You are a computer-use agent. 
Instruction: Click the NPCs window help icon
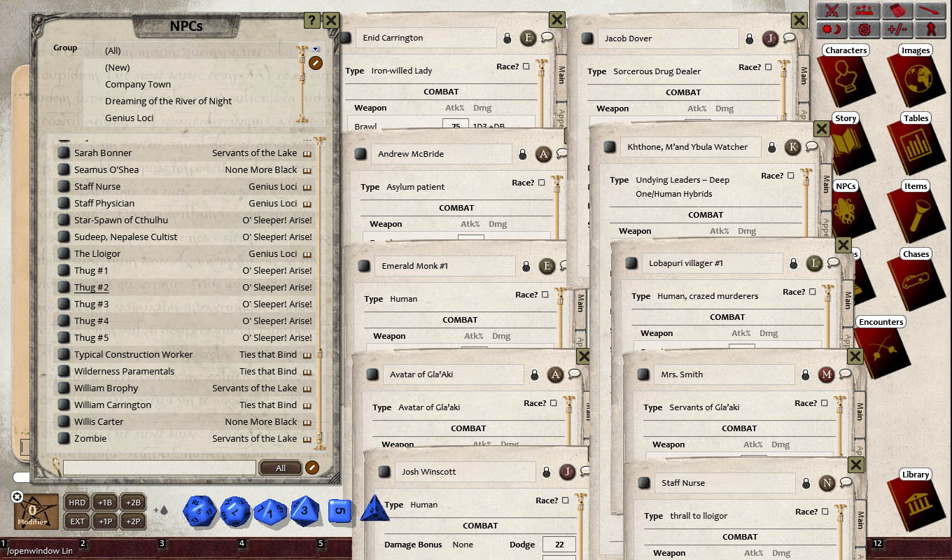tap(312, 21)
